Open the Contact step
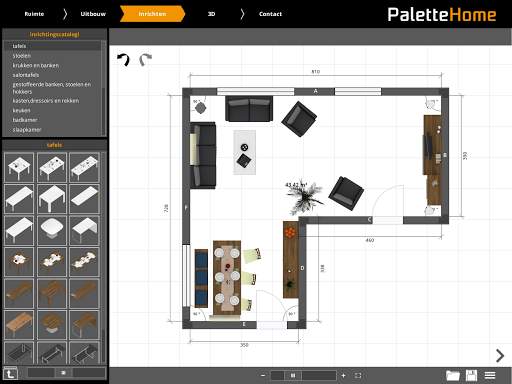The height and width of the screenshot is (384, 512). click(x=270, y=14)
